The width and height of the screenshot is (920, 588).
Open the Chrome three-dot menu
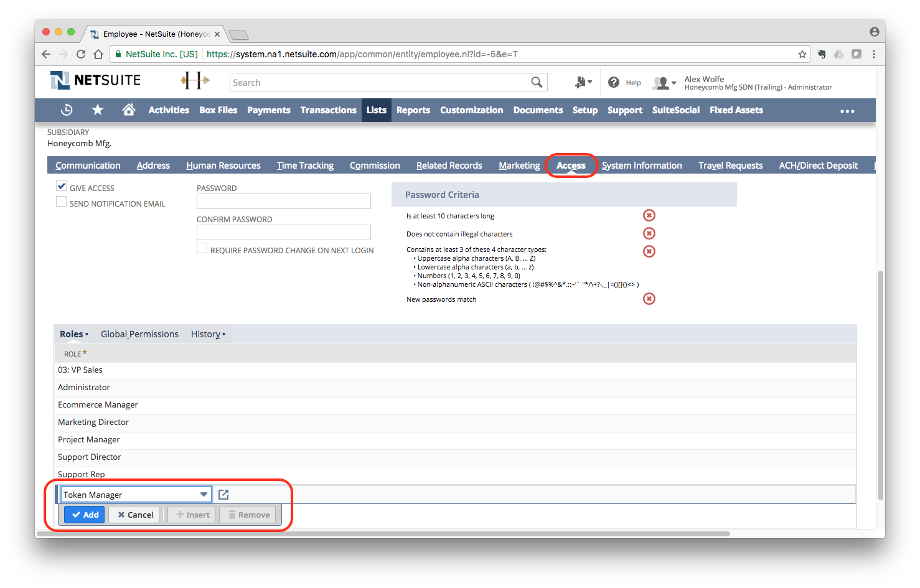tap(874, 54)
